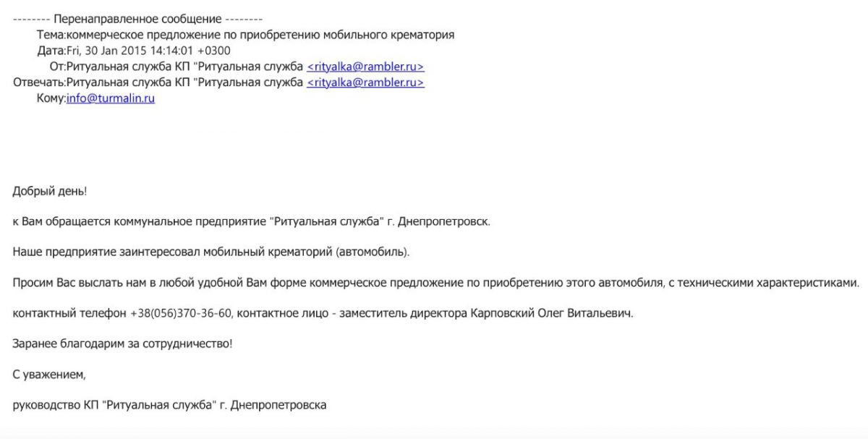The height and width of the screenshot is (439, 868).
Task: Click the line Заранее благодарим за сотрудничество!
Action: [x=123, y=344]
